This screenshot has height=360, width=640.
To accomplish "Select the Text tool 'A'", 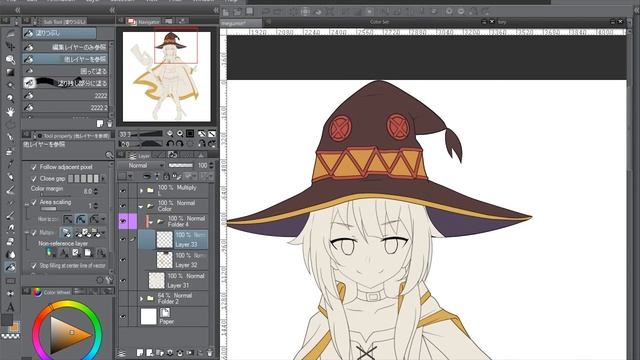I will (10, 307).
